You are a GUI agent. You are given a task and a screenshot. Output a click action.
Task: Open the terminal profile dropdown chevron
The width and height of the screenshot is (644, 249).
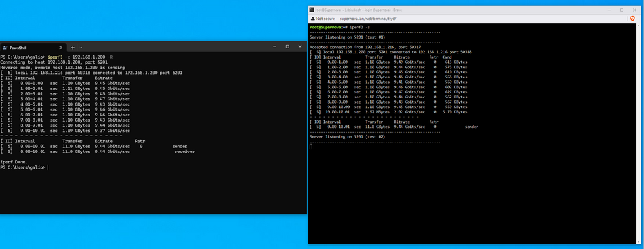click(81, 47)
